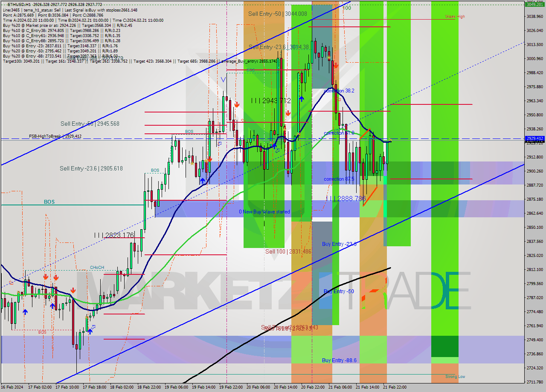Click the 'correction 38.2' label
Image resolution: width=546 pixels, height=392 pixels.
coord(339,91)
